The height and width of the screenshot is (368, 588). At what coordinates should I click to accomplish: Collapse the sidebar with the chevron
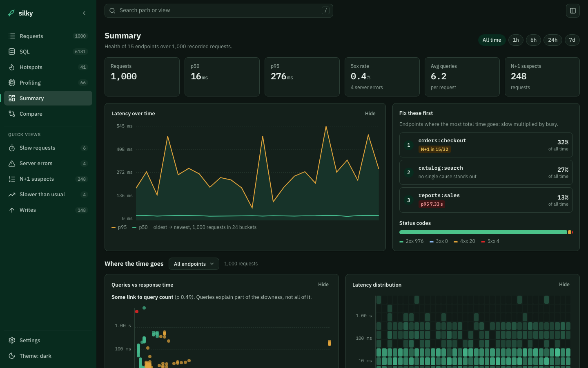click(x=84, y=13)
